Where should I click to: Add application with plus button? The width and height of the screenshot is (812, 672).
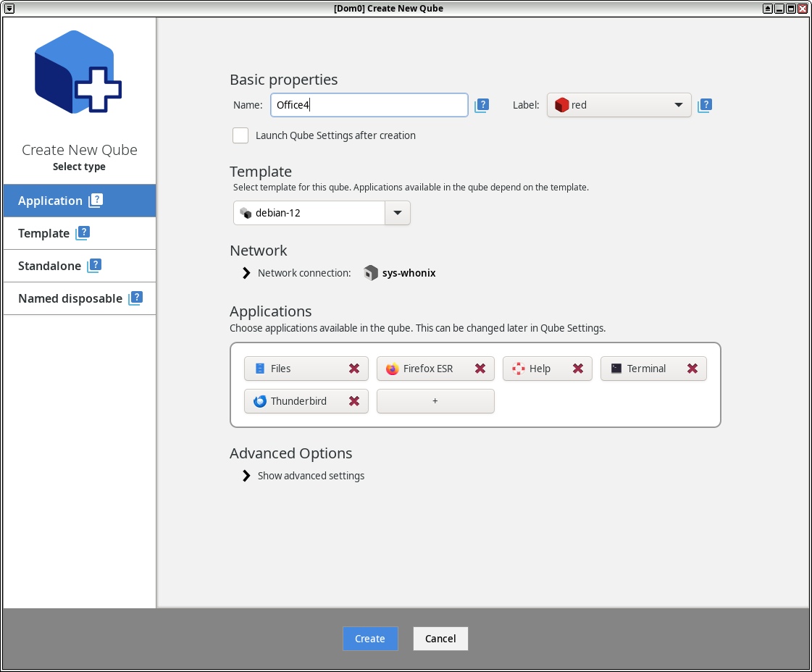click(435, 401)
